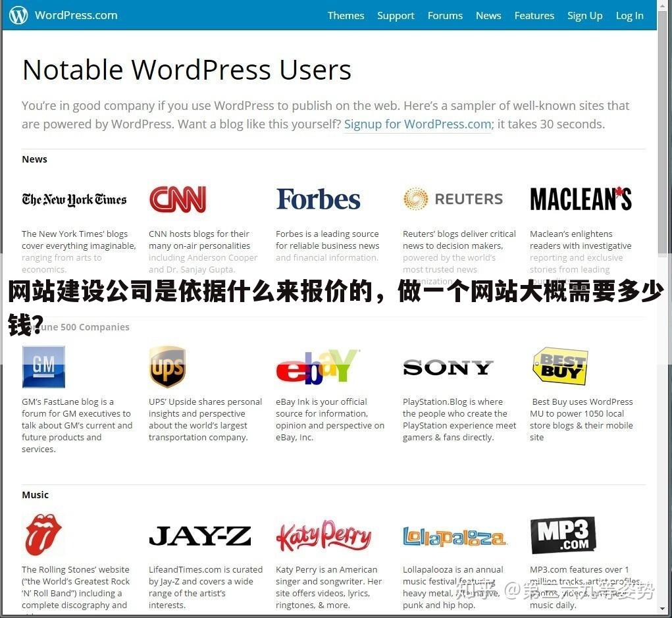Click the UPS' Upside description text
This screenshot has height=618, width=672.
click(x=205, y=420)
